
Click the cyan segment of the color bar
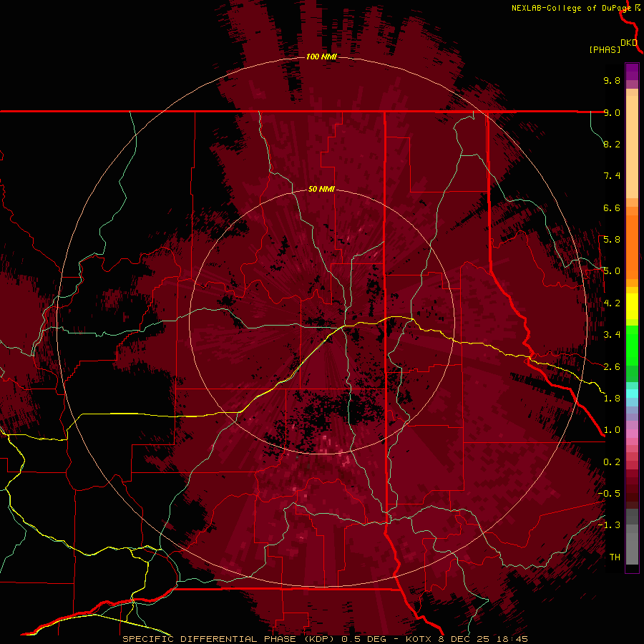point(632,393)
